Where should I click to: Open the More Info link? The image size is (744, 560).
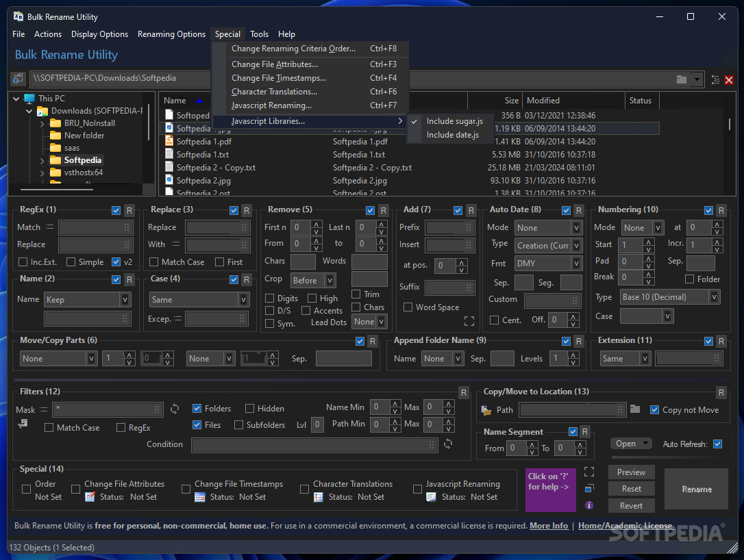(x=549, y=525)
